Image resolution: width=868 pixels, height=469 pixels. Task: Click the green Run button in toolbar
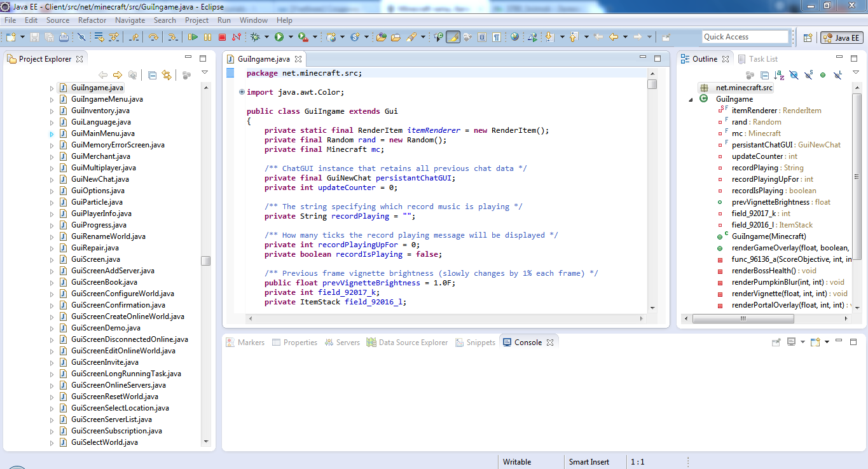pyautogui.click(x=279, y=37)
